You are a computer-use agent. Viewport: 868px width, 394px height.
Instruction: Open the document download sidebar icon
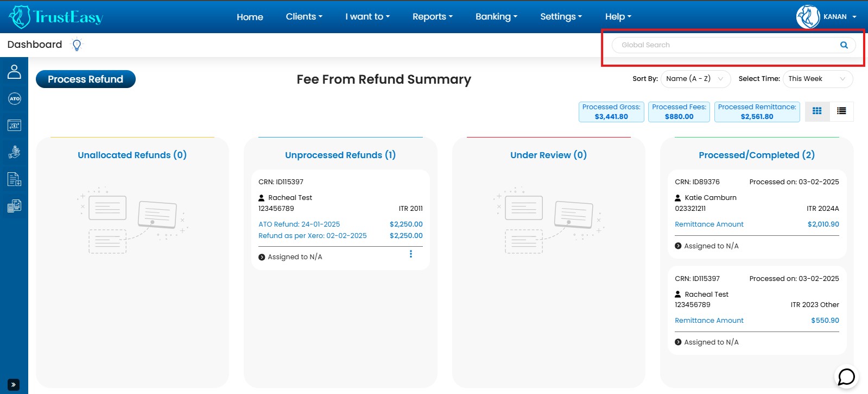click(x=14, y=179)
